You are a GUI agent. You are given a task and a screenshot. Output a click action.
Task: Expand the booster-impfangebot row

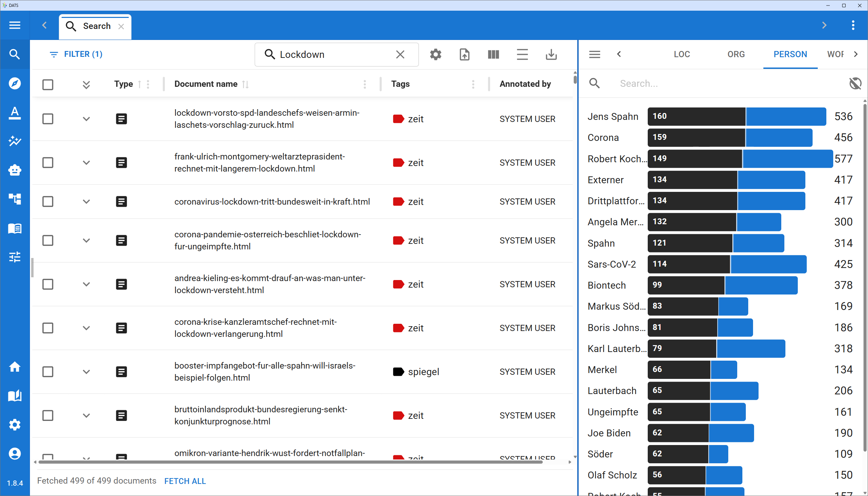point(86,372)
